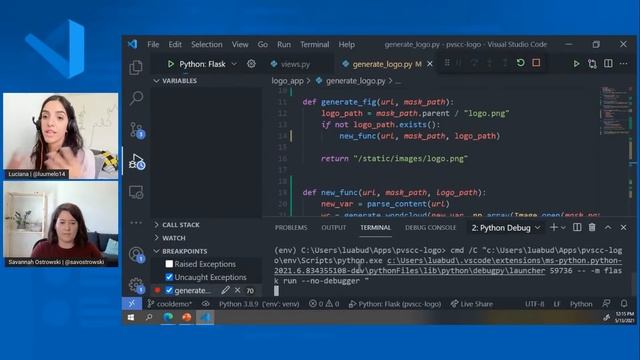The image size is (640, 360).
Task: Add a new terminal with plus icon
Action: coord(553,227)
